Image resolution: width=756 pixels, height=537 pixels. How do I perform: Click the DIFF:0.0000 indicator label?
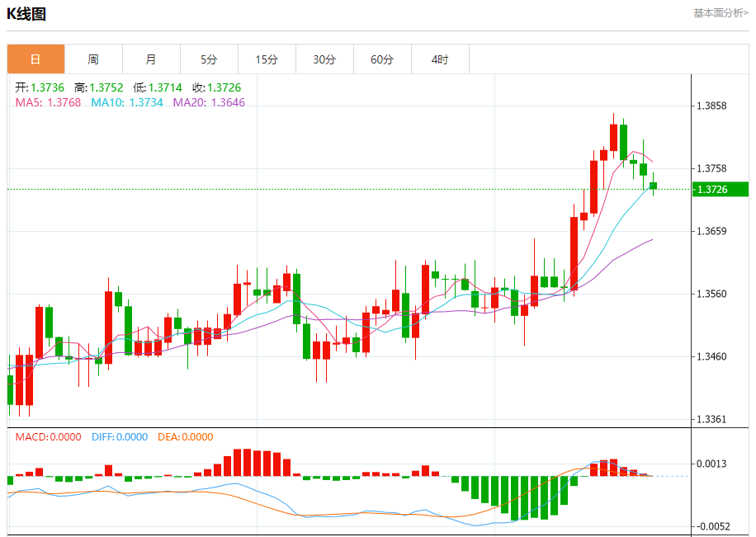(120, 437)
